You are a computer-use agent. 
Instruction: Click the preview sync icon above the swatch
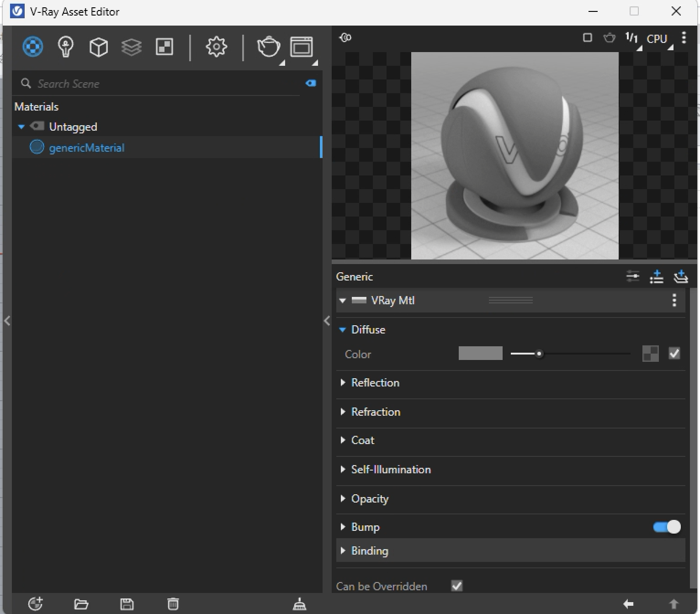pyautogui.click(x=345, y=37)
